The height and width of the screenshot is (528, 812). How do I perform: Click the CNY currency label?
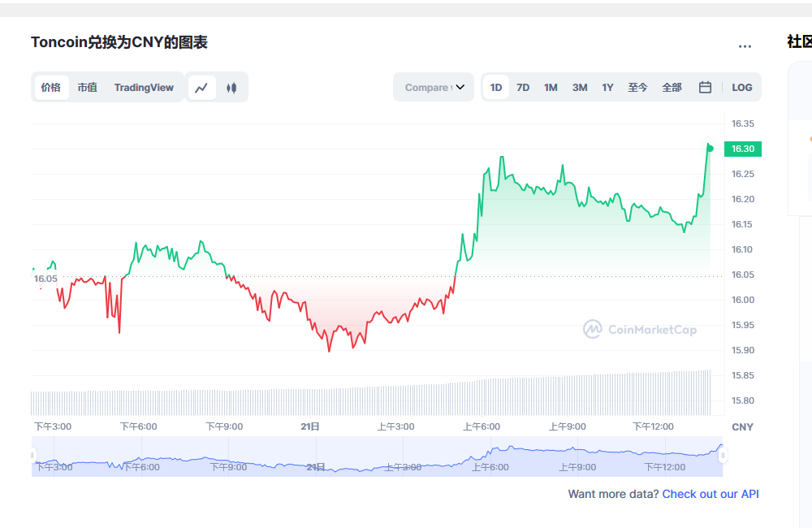click(x=742, y=427)
